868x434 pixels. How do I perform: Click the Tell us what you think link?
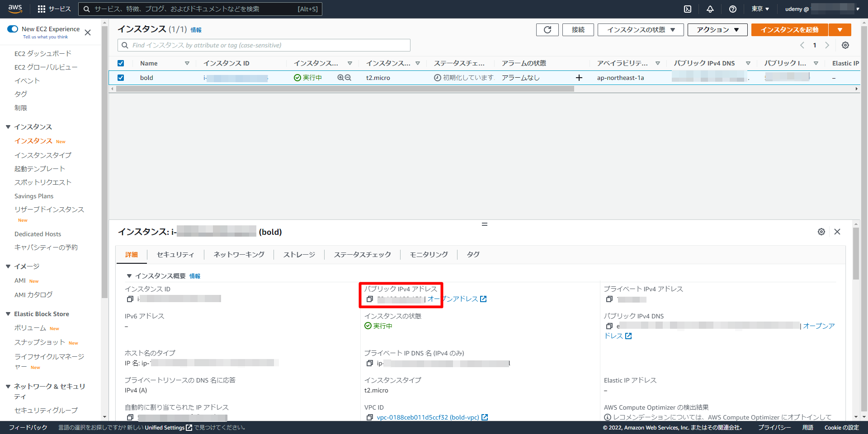coord(45,37)
